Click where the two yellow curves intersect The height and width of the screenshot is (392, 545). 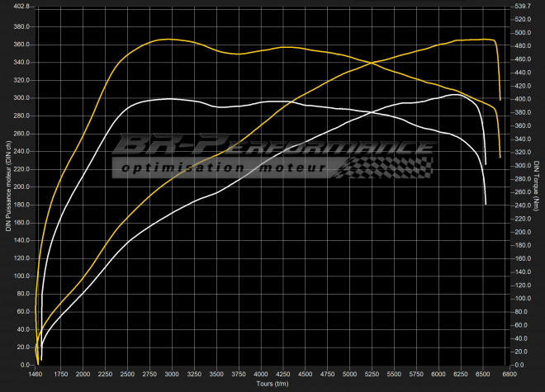click(372, 63)
